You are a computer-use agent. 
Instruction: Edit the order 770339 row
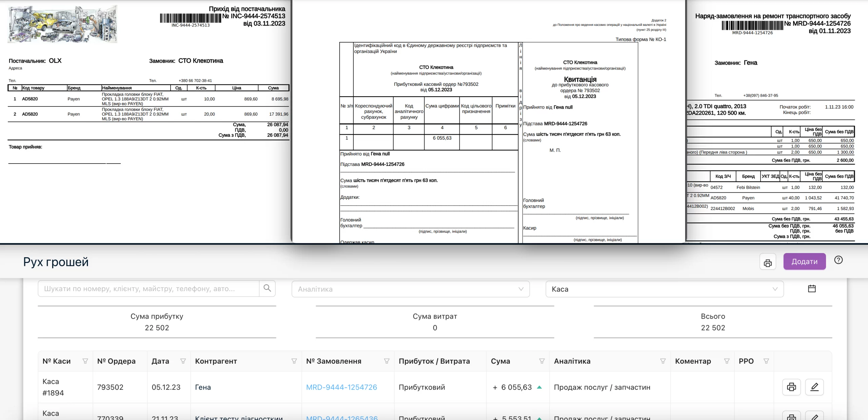tap(814, 416)
